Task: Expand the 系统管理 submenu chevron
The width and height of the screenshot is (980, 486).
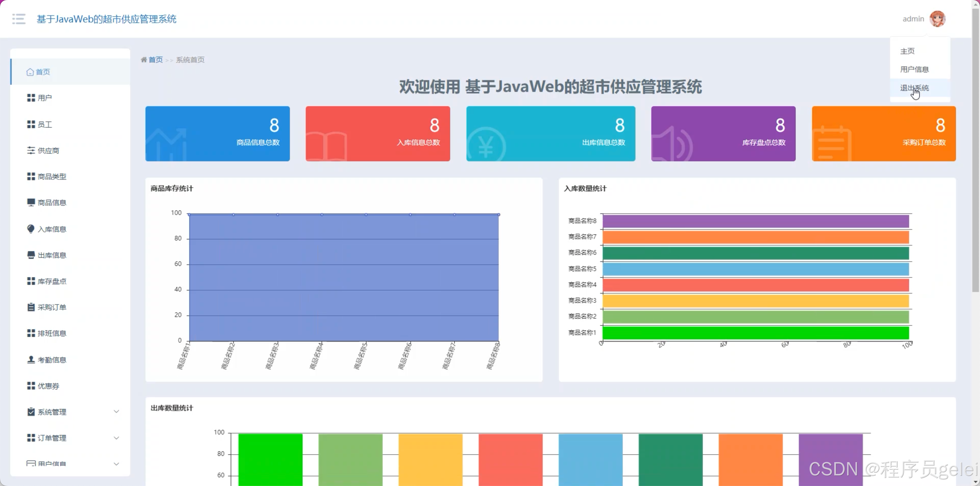Action: click(116, 412)
